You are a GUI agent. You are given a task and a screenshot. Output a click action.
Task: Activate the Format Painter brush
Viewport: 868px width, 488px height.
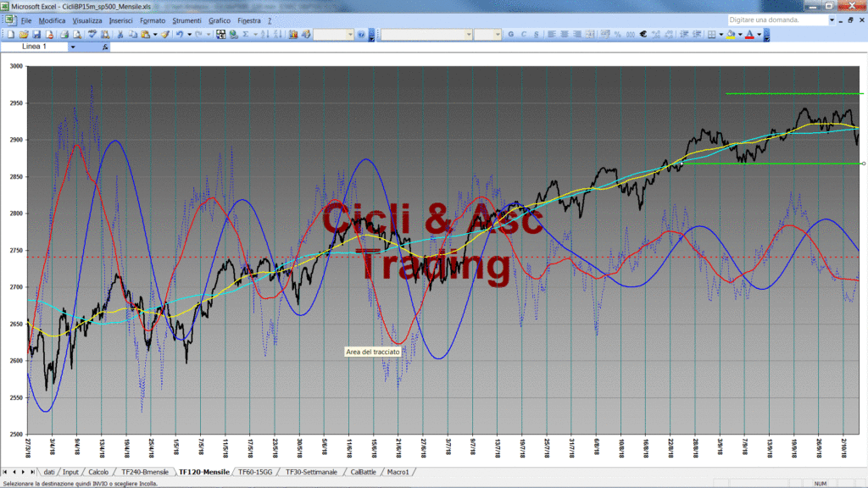point(165,34)
